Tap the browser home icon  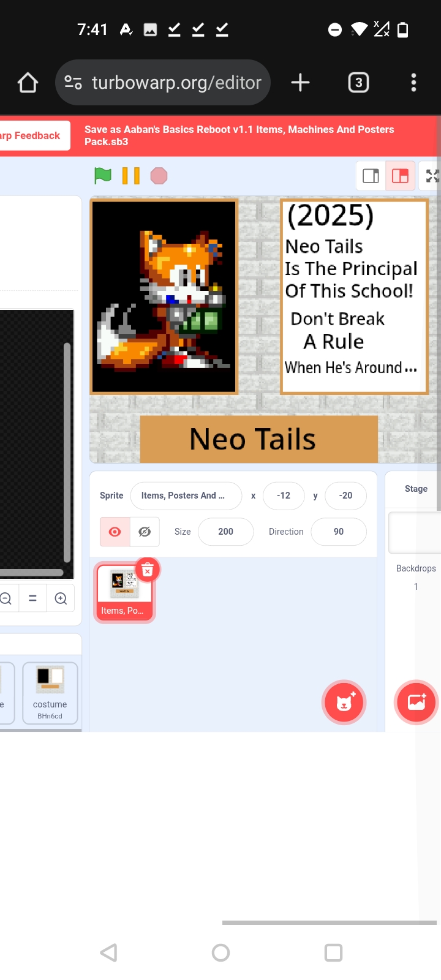[x=28, y=83]
